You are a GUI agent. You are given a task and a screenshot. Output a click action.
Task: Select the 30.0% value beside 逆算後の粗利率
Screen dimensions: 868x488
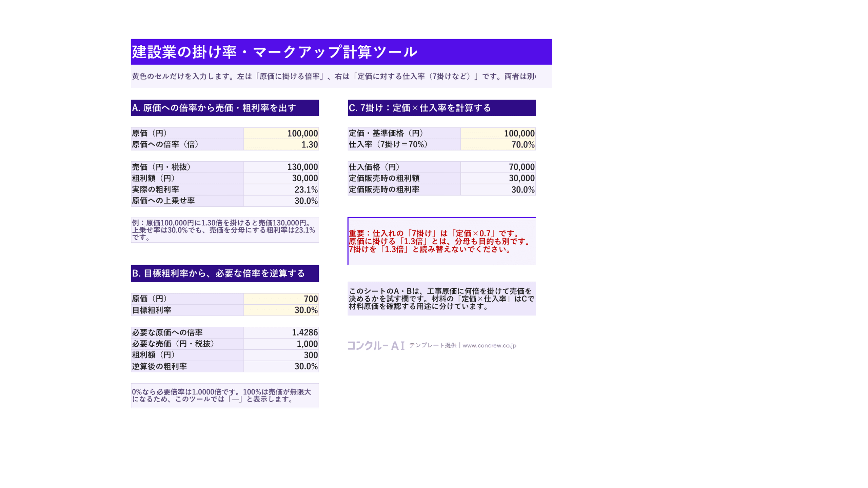coord(281,366)
